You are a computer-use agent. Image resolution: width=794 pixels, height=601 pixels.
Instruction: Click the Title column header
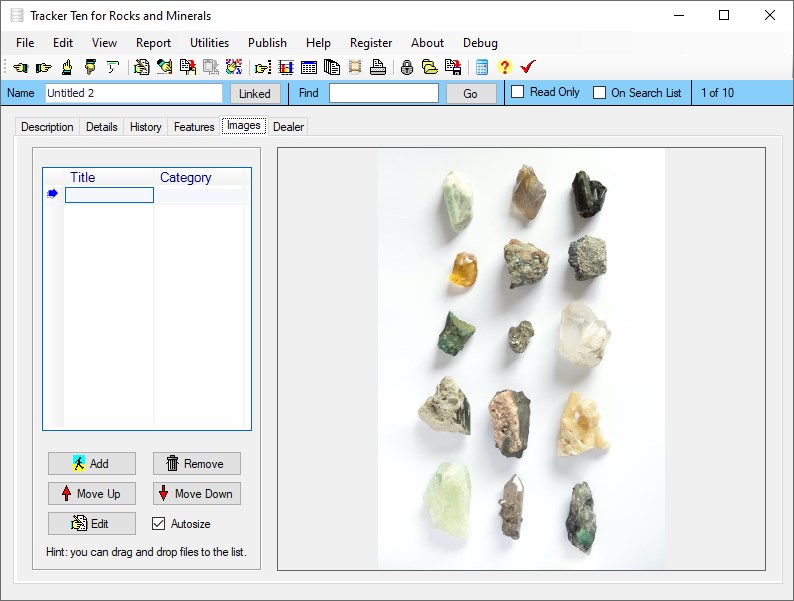[x=109, y=177]
